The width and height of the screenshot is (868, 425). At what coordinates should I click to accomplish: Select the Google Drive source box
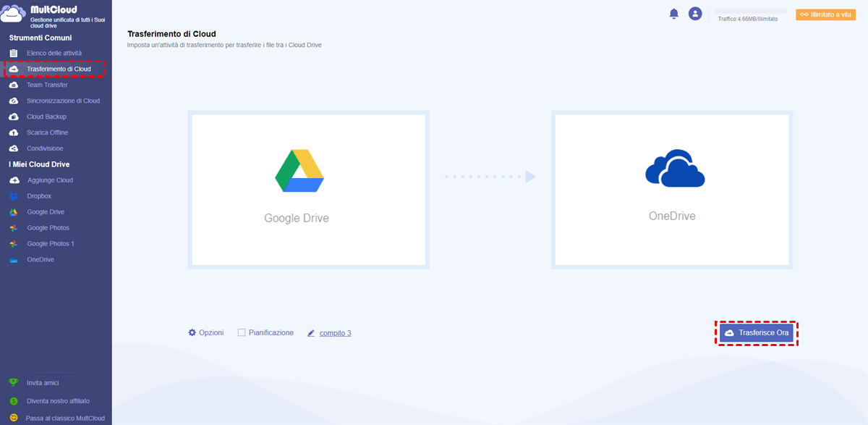point(308,190)
